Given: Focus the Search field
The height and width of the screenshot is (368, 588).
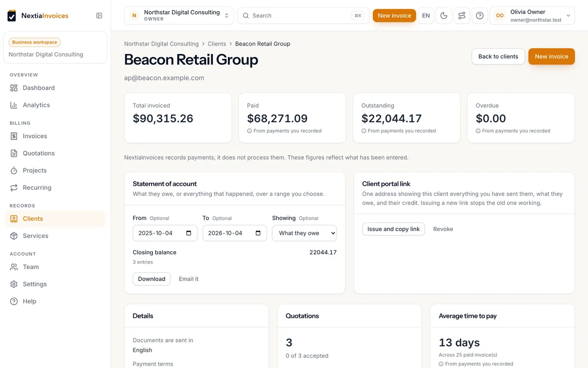Looking at the screenshot, I should coord(303,16).
